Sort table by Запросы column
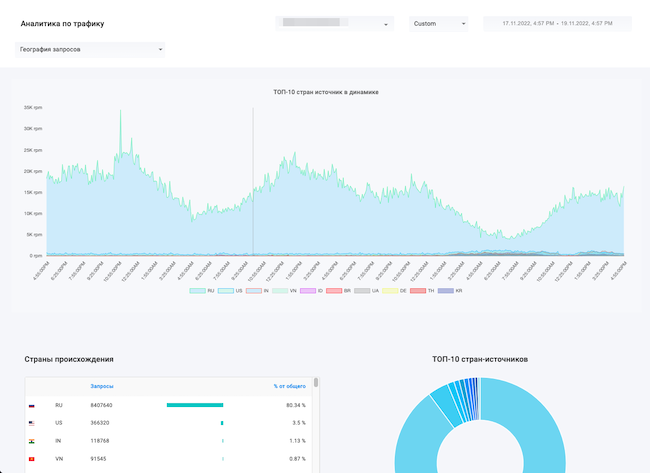The image size is (650, 473). tap(102, 386)
